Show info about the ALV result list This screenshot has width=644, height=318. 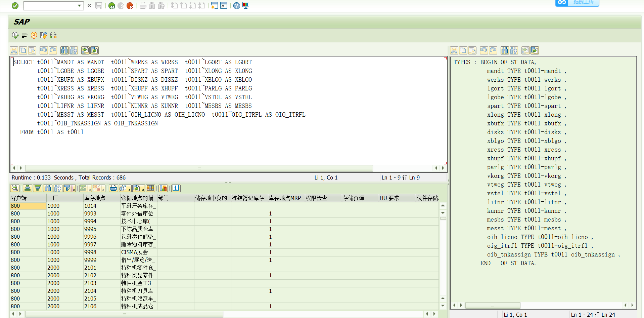tap(176, 188)
